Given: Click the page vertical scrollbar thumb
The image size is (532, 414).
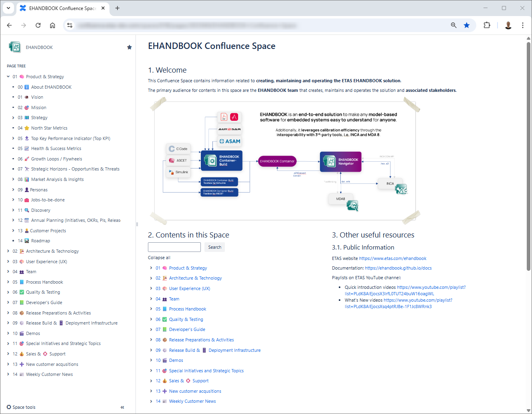Looking at the screenshot, I should pyautogui.click(x=528, y=156).
